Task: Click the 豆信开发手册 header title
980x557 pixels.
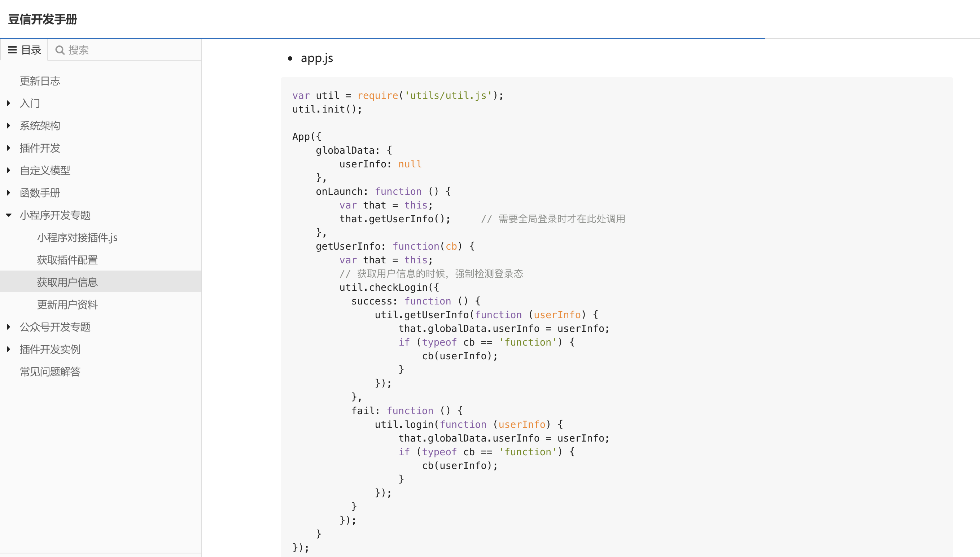Action: click(x=43, y=19)
